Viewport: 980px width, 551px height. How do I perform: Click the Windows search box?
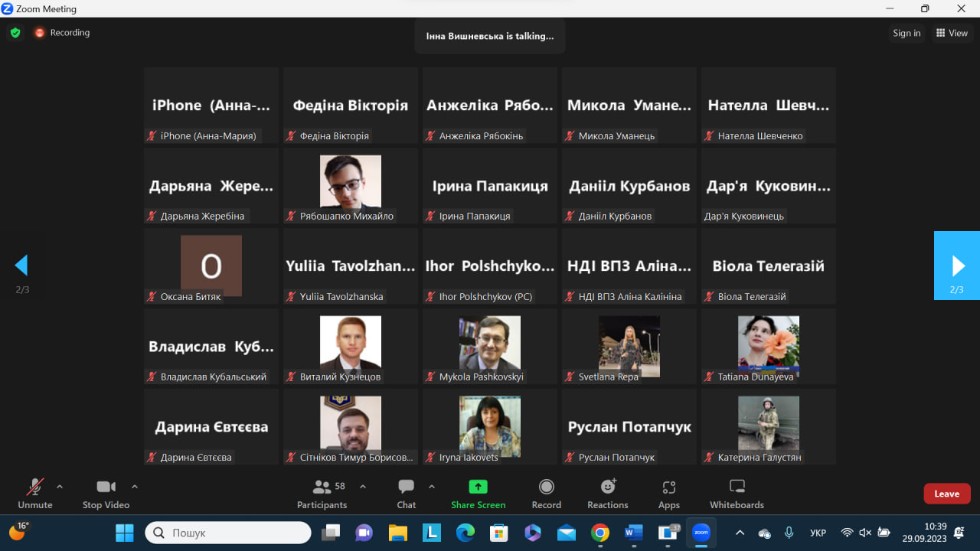point(228,533)
